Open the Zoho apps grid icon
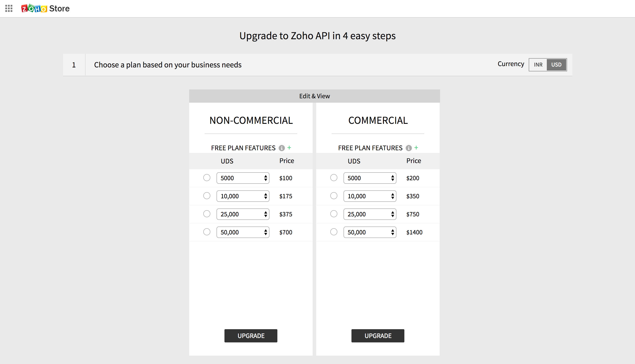The image size is (635, 364). coord(9,9)
